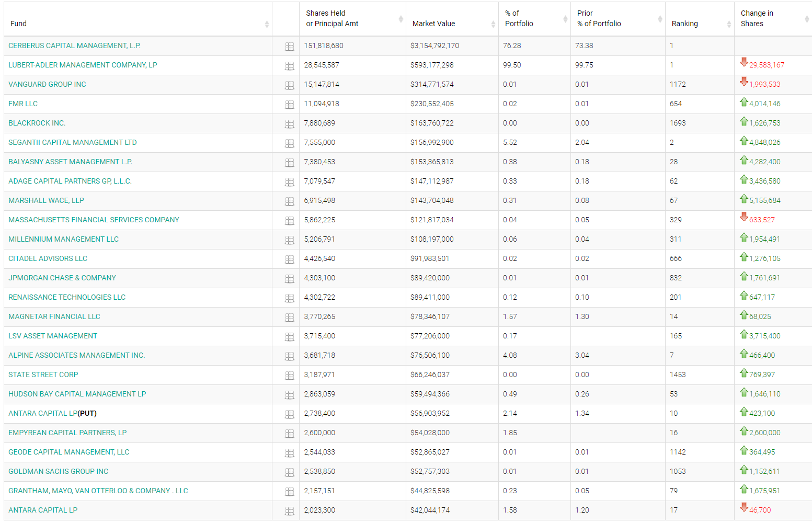812x522 pixels.
Task: Open grid icon for Marshall Wace, LLP
Action: (x=290, y=201)
